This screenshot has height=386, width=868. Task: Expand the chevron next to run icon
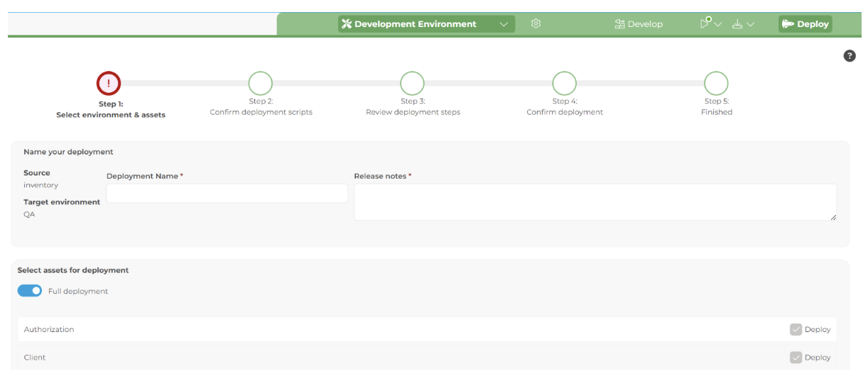(718, 24)
